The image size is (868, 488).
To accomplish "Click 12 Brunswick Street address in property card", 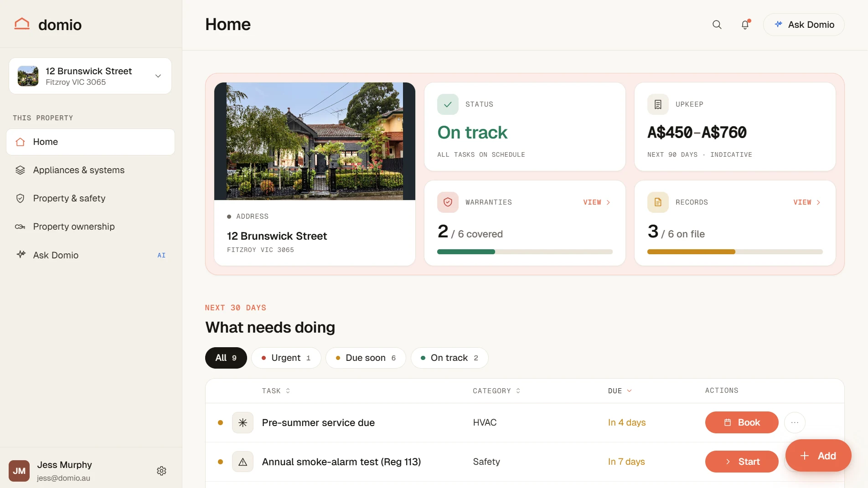I will [277, 236].
